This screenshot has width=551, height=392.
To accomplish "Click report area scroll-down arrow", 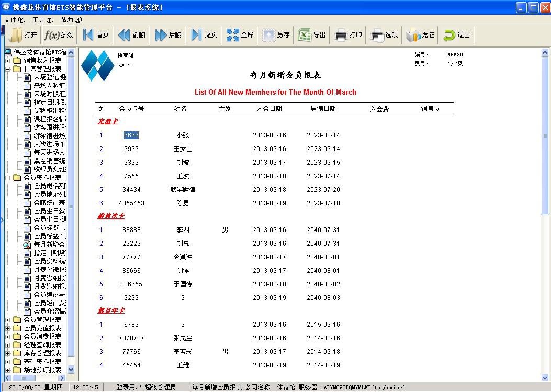I will pyautogui.click(x=545, y=377).
